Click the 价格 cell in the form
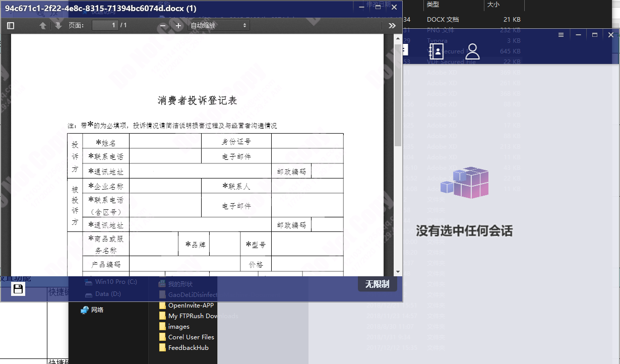620x364 pixels. click(256, 265)
